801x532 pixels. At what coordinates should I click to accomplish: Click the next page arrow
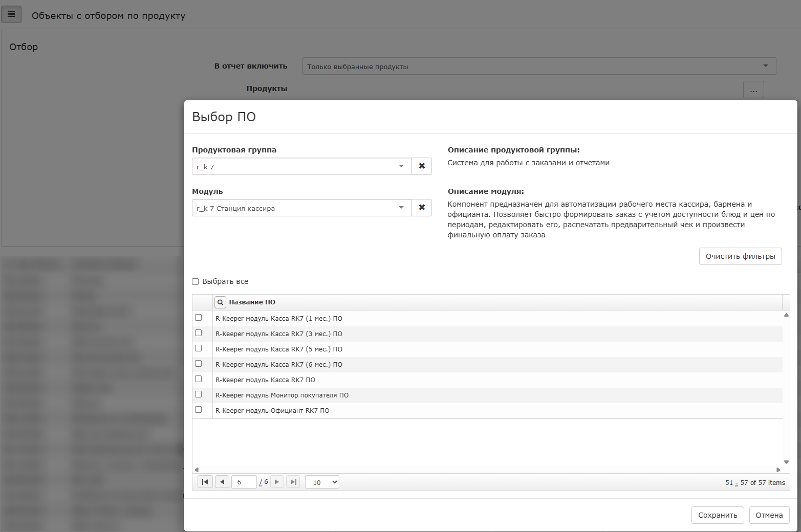click(x=277, y=482)
